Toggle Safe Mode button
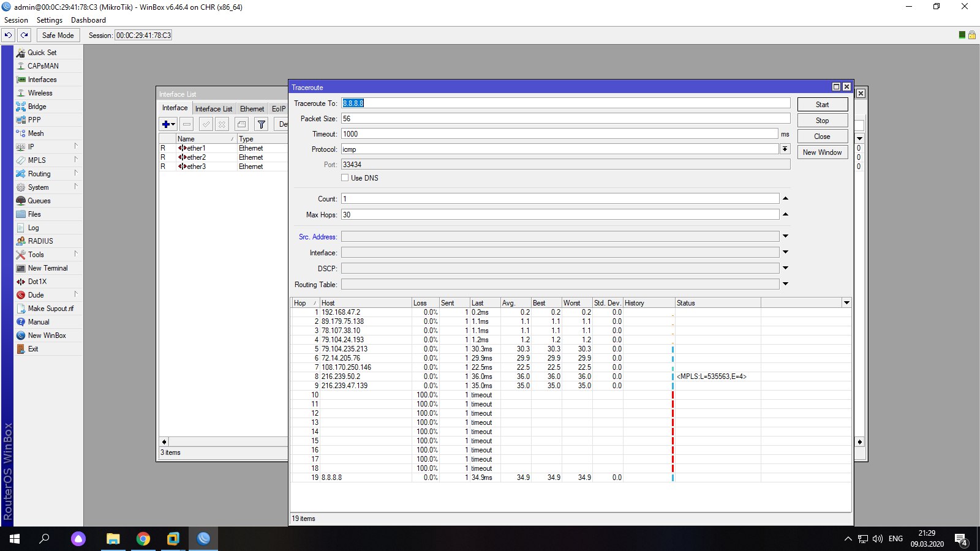The width and height of the screenshot is (980, 551). (58, 35)
